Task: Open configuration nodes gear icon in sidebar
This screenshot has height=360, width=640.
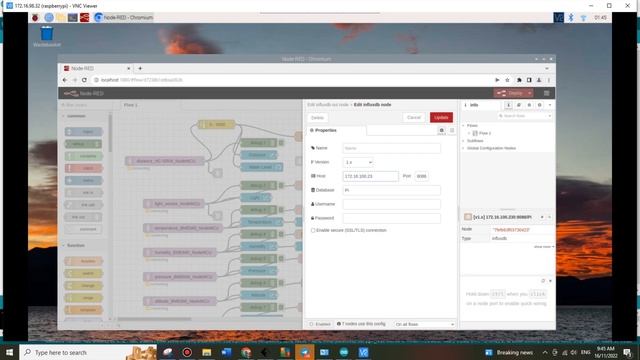Action: point(540,105)
